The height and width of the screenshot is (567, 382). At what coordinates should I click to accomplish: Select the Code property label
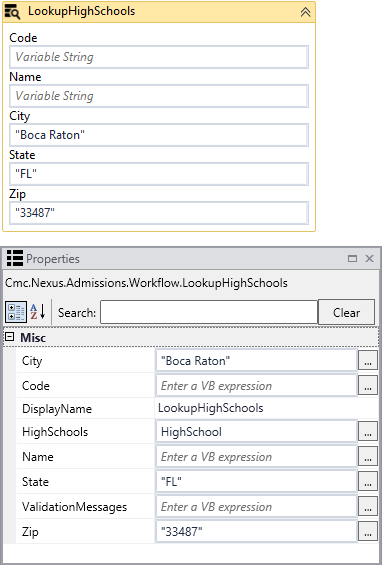(x=35, y=385)
